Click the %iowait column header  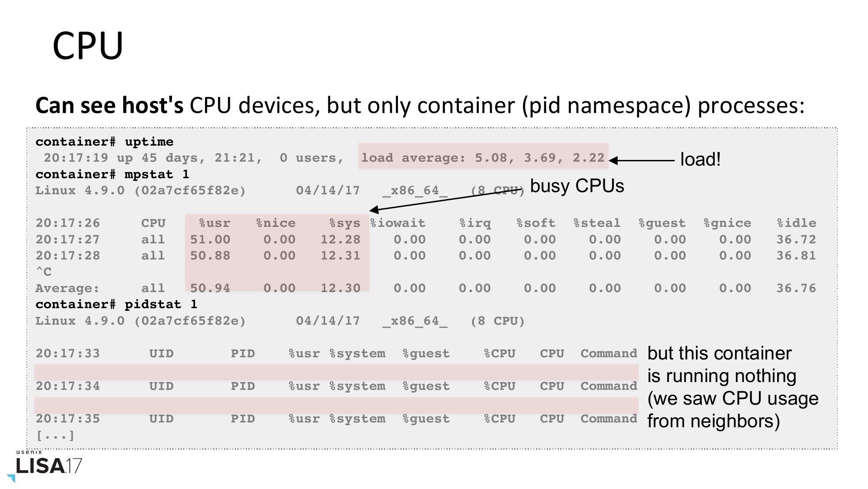(x=398, y=223)
